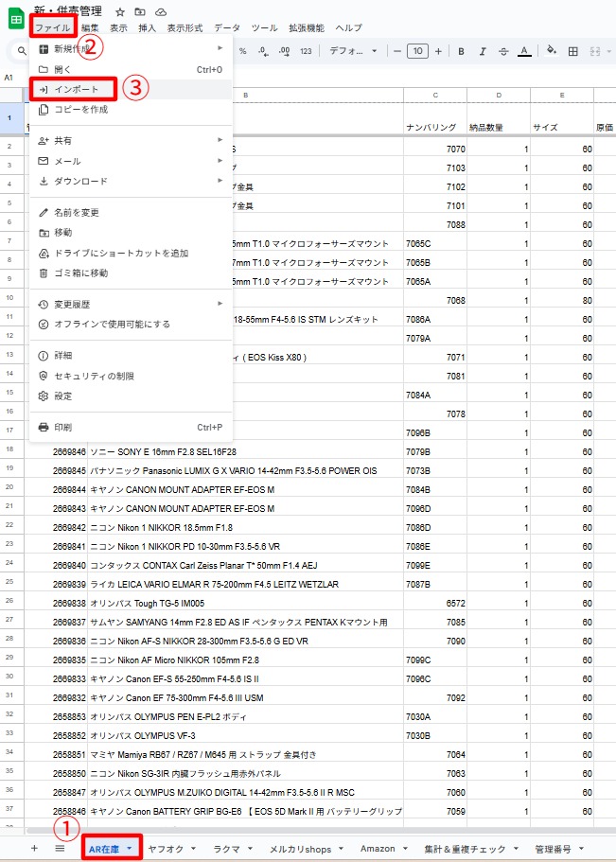
Task: Click the star icon beside the title
Action: [x=120, y=11]
